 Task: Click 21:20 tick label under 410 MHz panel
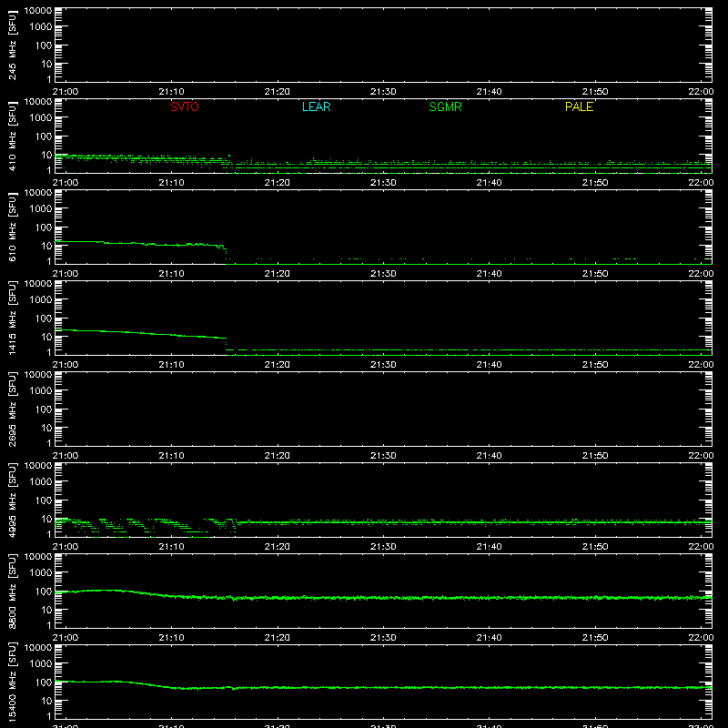278,183
